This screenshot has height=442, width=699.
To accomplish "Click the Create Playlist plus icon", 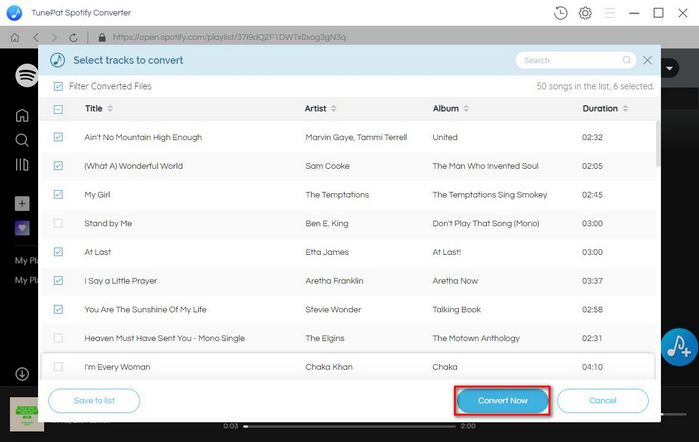I will click(x=22, y=204).
